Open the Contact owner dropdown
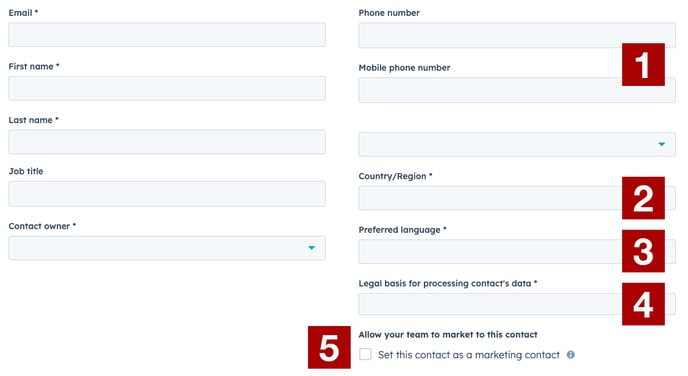The image size is (688, 376). [x=167, y=248]
